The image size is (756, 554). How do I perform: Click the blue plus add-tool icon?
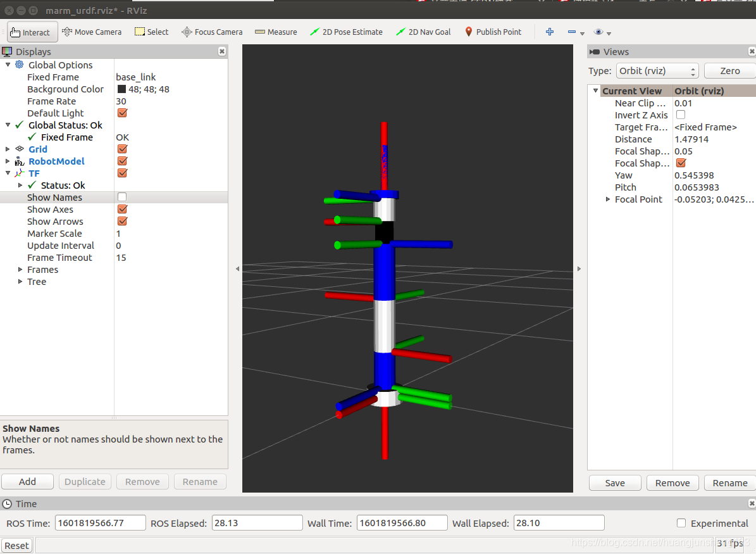click(x=550, y=32)
